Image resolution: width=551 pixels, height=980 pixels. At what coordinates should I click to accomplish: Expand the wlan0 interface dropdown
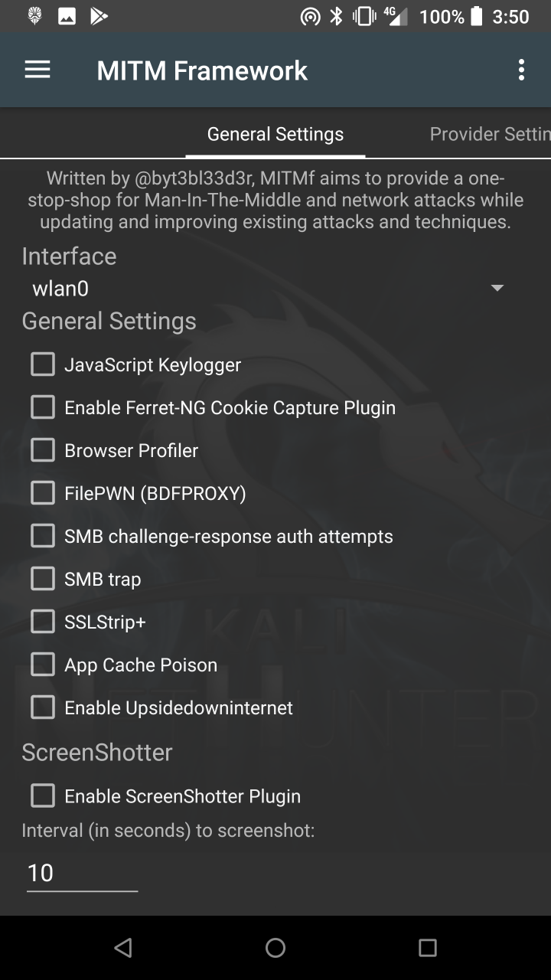[x=260, y=289]
